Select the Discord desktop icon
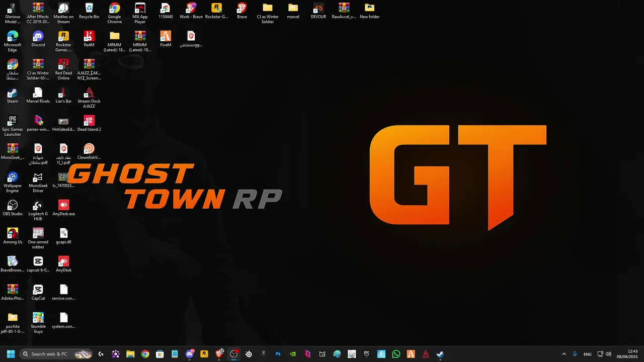 (38, 39)
